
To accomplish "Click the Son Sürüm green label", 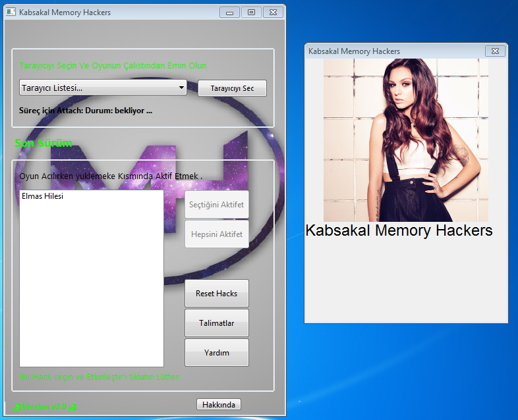I will tap(43, 143).
